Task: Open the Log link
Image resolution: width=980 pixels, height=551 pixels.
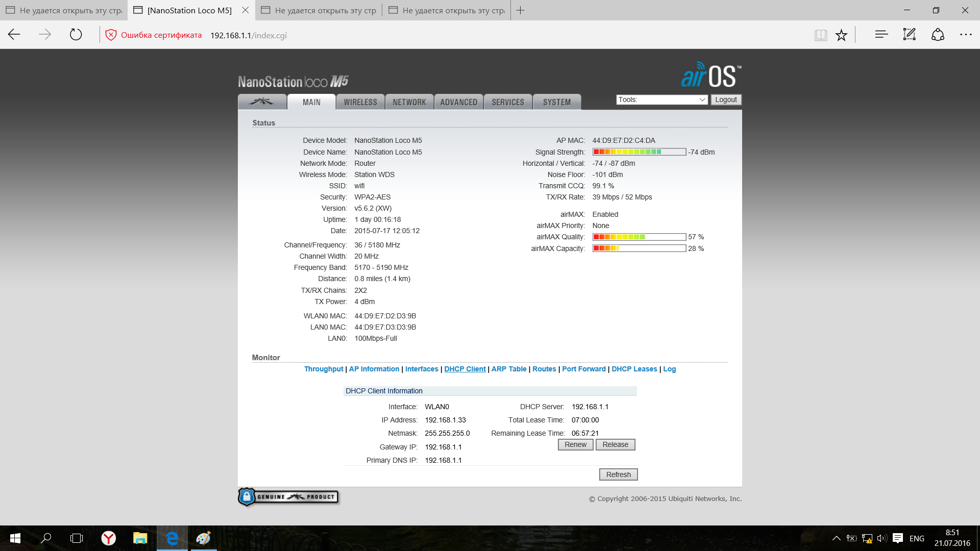Action: (669, 369)
